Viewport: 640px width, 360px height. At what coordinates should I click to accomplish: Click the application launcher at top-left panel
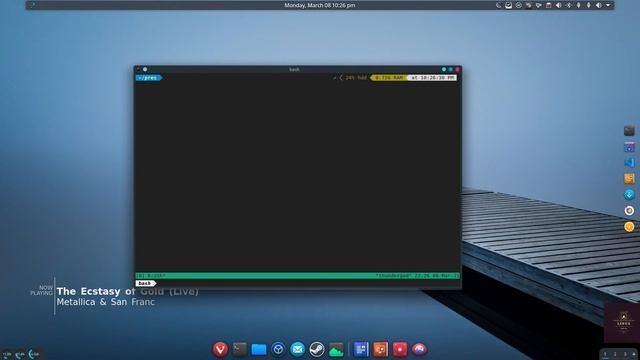point(32,5)
